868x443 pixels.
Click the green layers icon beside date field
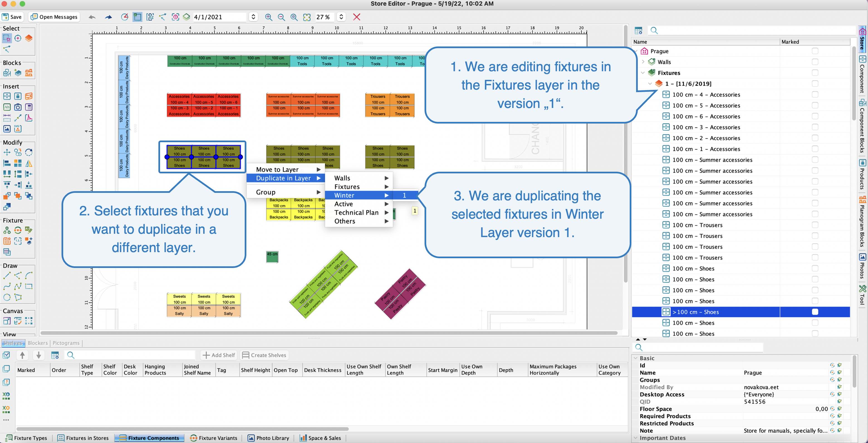pyautogui.click(x=186, y=17)
